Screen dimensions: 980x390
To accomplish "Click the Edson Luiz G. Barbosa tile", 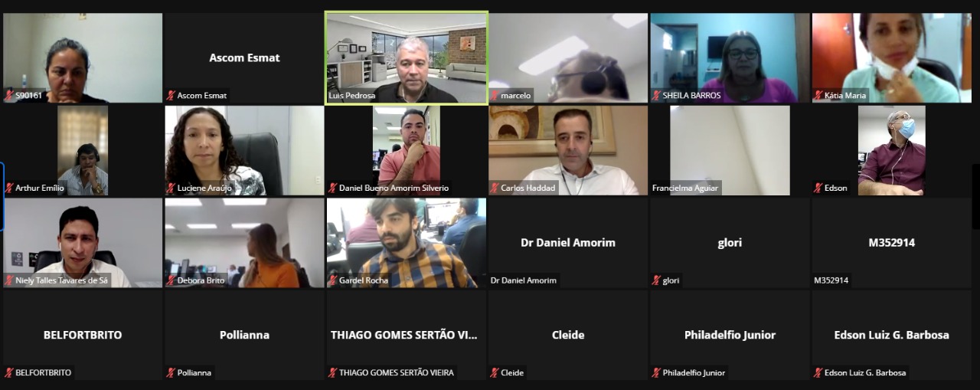I will click(891, 335).
